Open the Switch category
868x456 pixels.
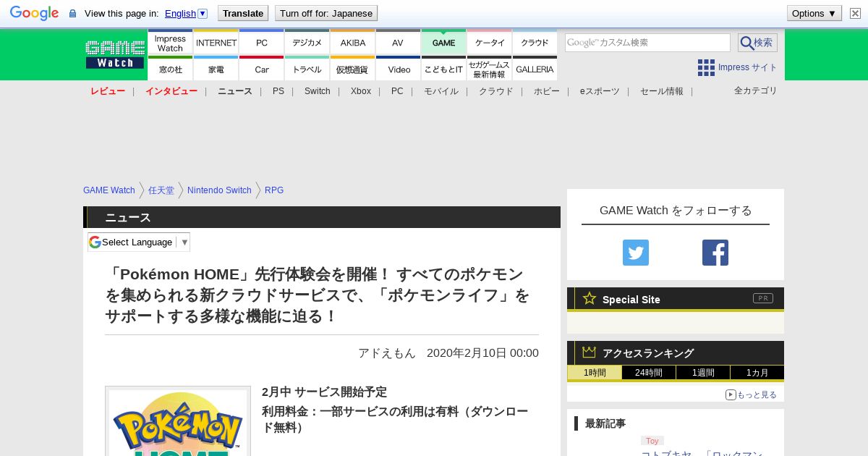[318, 91]
